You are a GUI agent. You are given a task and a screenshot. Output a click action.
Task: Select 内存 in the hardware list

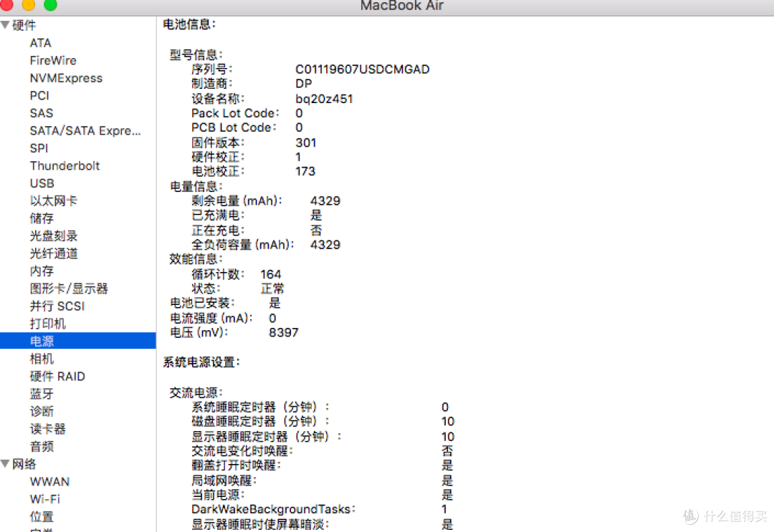coord(42,271)
